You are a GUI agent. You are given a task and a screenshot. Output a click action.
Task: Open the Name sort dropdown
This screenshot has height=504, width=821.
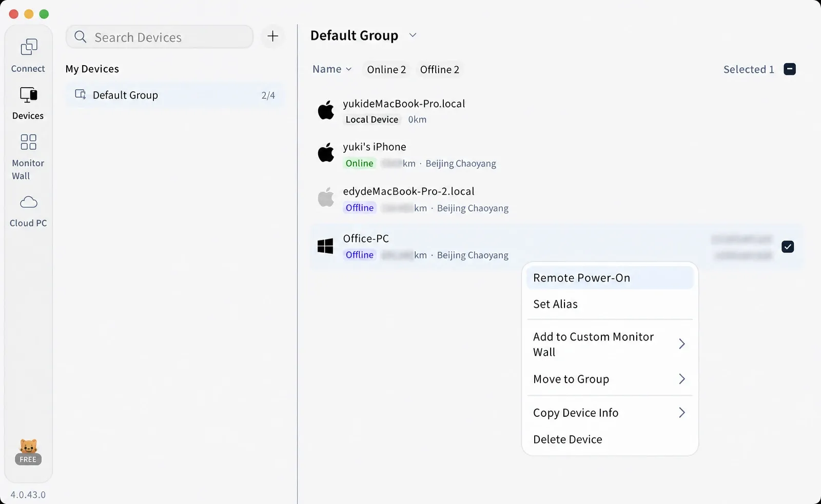[x=332, y=69]
